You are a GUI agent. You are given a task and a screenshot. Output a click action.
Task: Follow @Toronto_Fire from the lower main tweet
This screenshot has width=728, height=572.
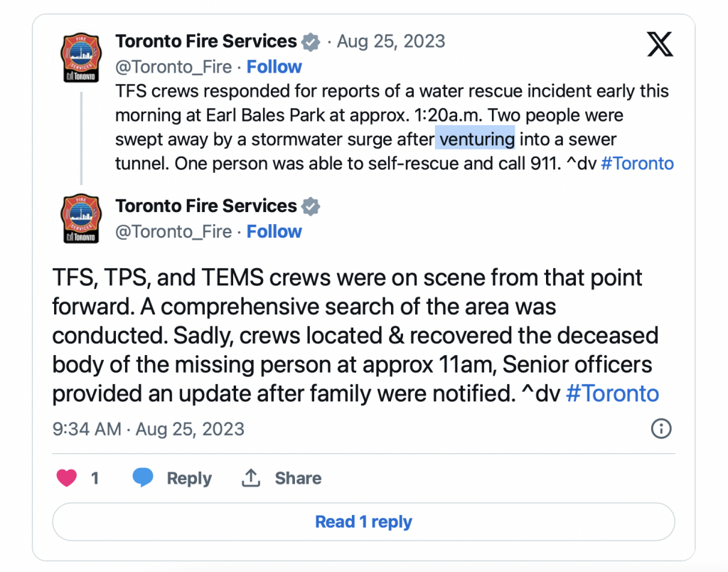click(274, 232)
